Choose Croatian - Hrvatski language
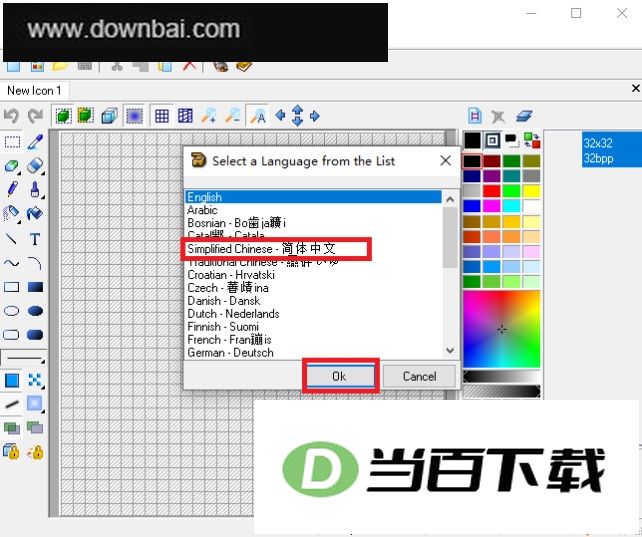 pos(313,275)
